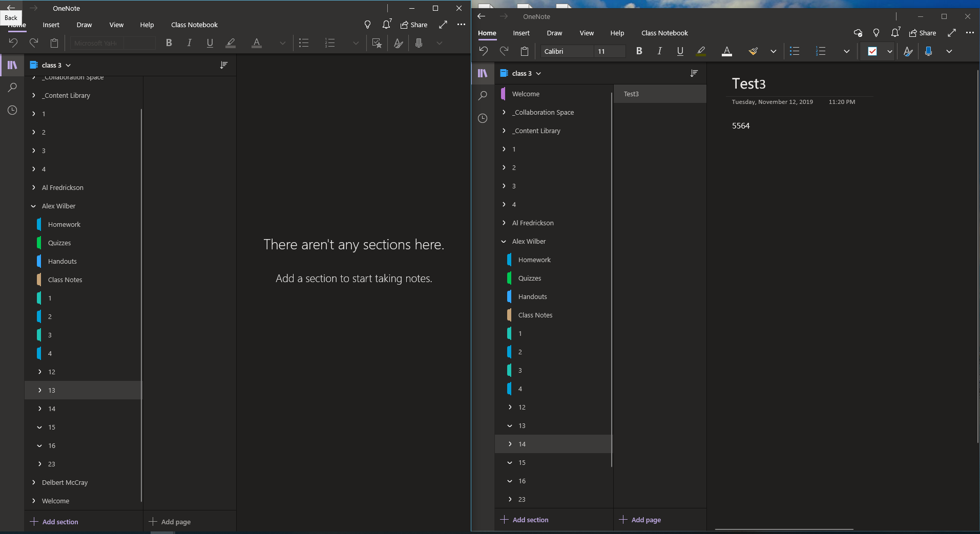Toggle the To Do checkbox tag
The image size is (980, 534).
(x=872, y=51)
